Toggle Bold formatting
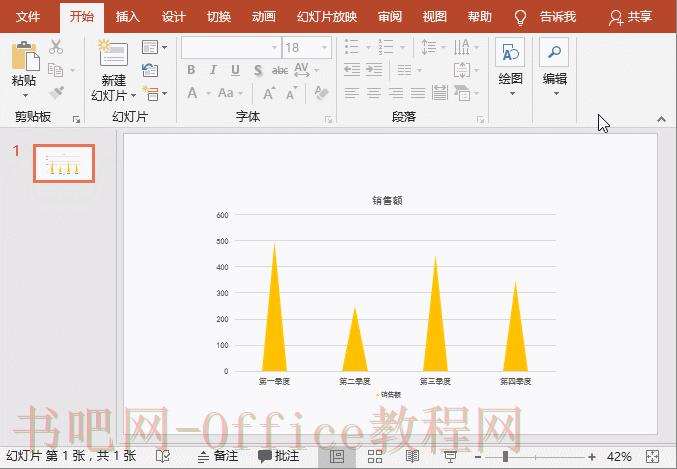 (191, 70)
